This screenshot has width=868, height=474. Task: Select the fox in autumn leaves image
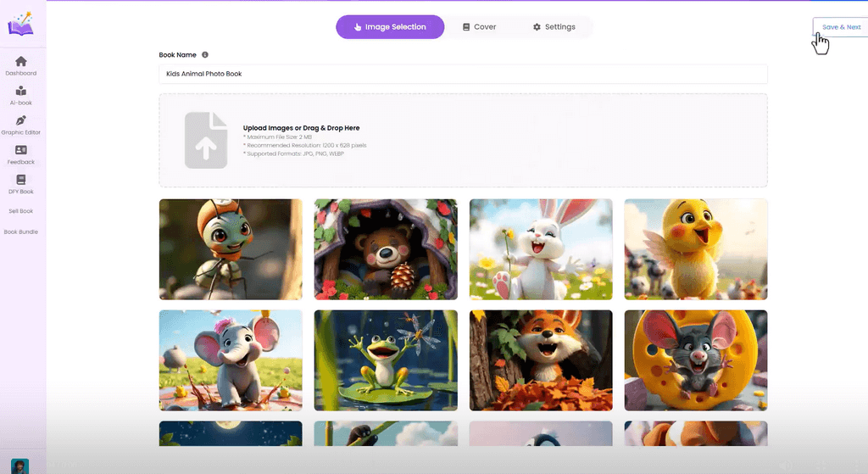point(541,360)
